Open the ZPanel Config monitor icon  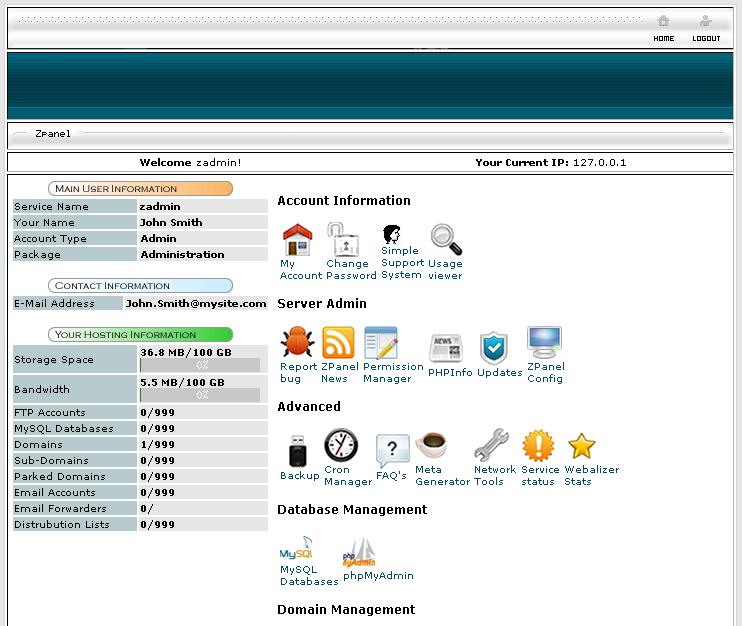point(545,343)
